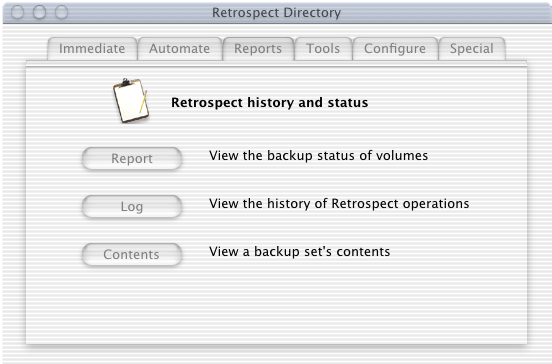
Task: Click the "Retrospect history and status" heading
Action: (270, 102)
